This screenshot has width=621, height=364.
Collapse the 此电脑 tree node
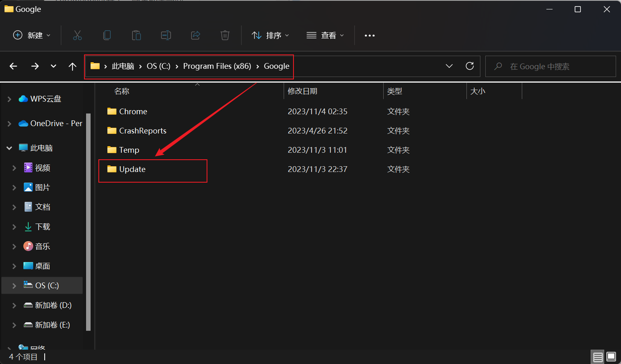(9, 148)
